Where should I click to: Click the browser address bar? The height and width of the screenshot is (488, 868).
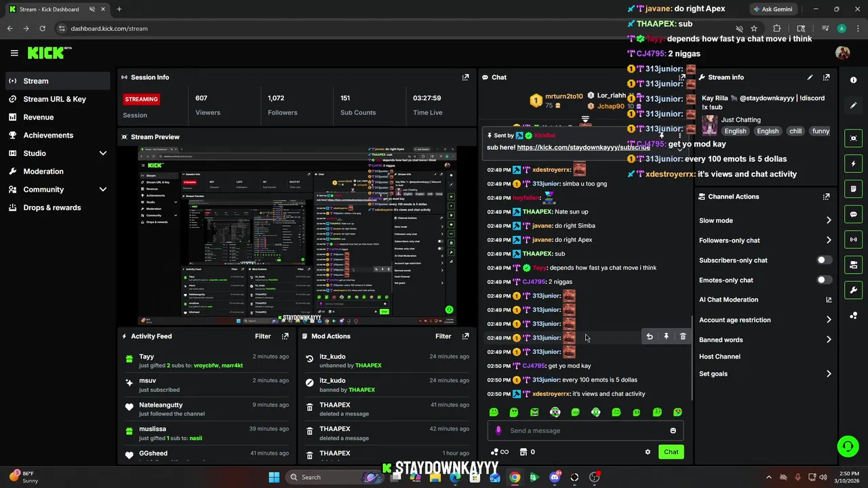(393, 28)
